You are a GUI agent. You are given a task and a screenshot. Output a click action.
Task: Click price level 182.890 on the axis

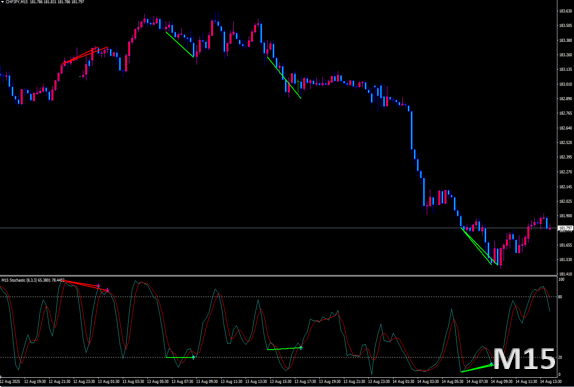point(565,98)
